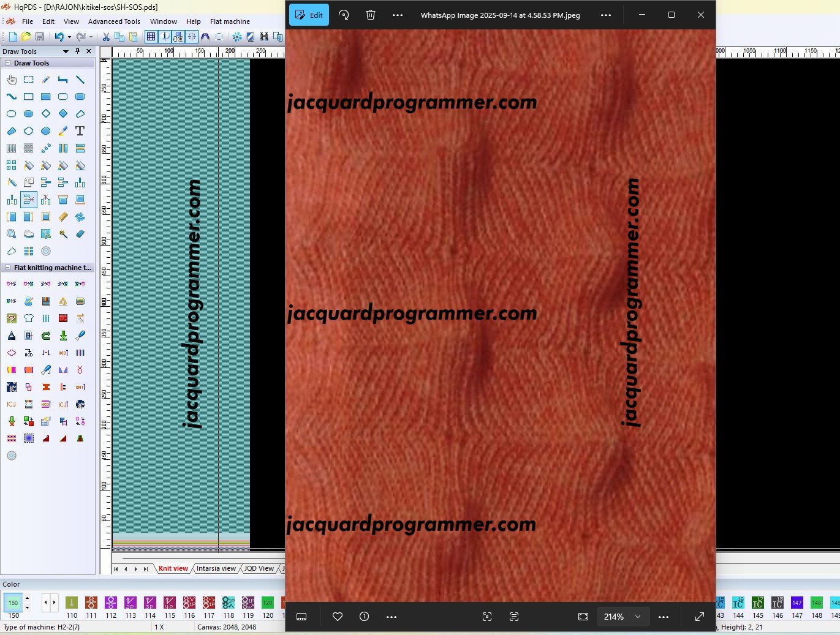Delete the photo using trash icon

pos(371,15)
